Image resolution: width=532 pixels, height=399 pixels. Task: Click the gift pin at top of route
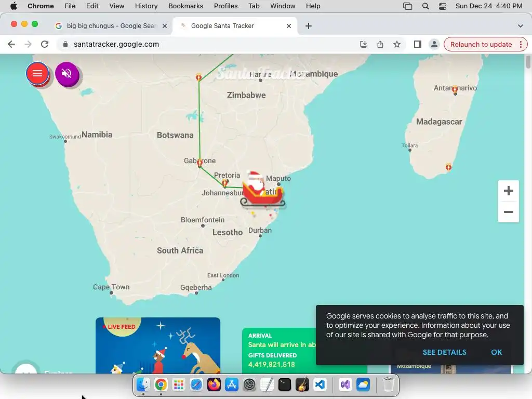(199, 77)
